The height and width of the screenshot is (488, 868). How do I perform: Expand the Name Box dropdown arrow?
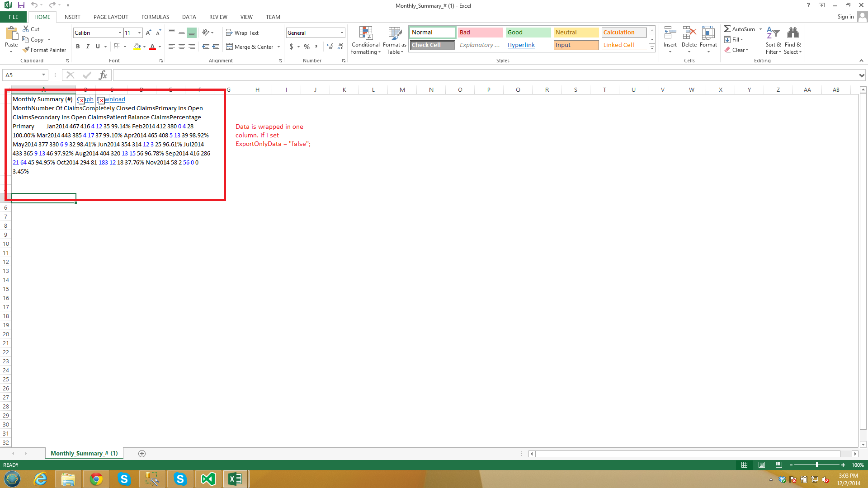pos(43,75)
